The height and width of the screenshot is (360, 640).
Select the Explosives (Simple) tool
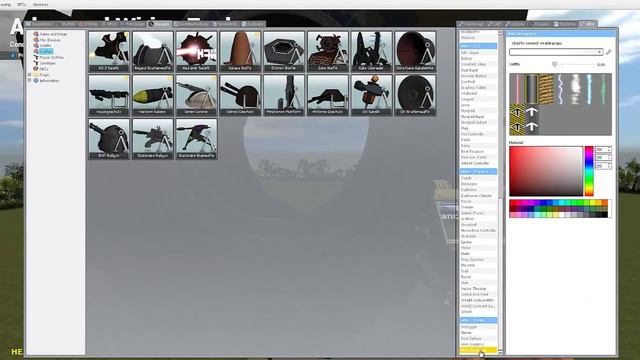tap(478, 196)
